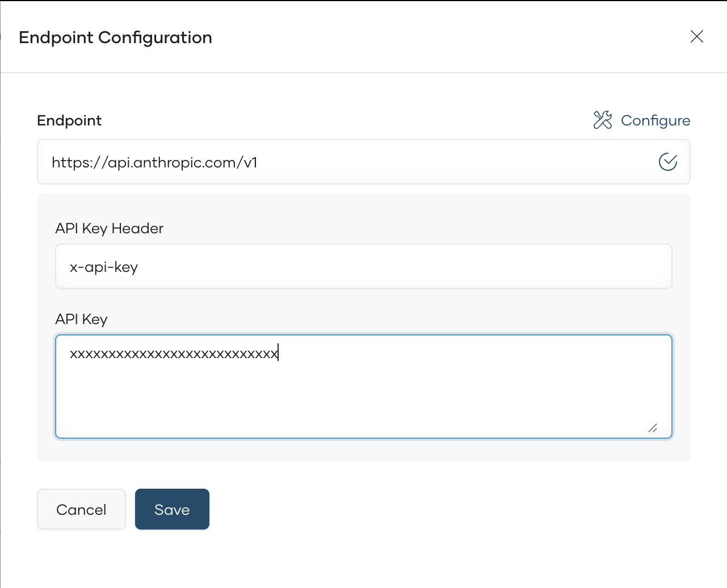Click the API Key textarea
The height and width of the screenshot is (588, 727).
pyautogui.click(x=363, y=386)
